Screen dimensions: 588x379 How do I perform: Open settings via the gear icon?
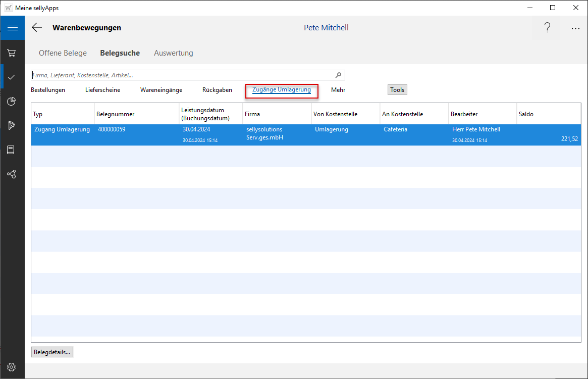[12, 367]
